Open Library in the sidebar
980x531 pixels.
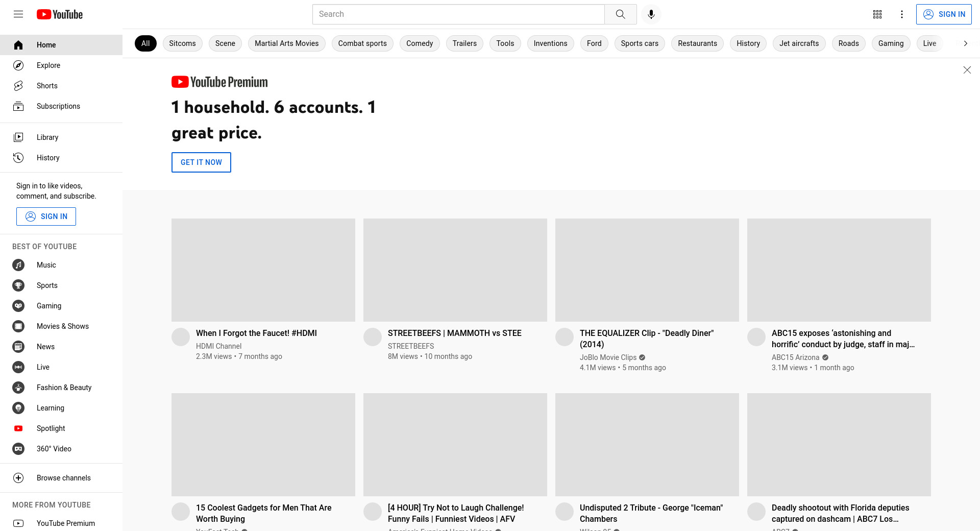(61, 137)
